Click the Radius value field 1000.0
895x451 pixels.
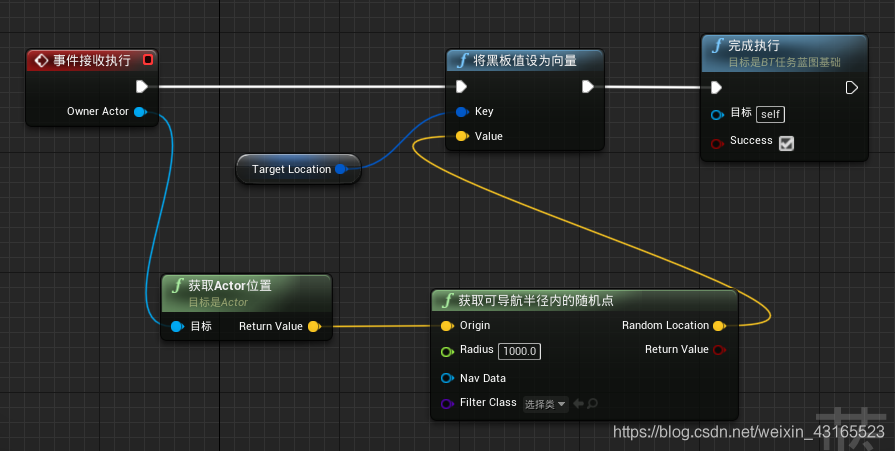pyautogui.click(x=519, y=351)
